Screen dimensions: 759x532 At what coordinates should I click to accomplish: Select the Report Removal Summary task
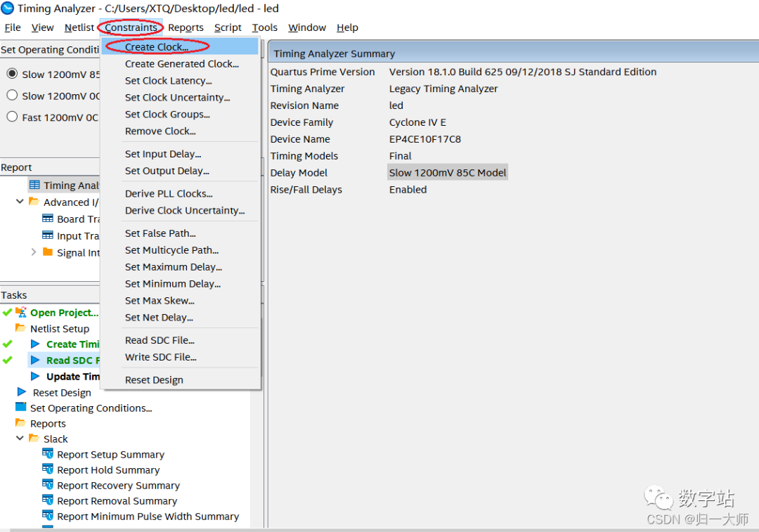tap(117, 501)
